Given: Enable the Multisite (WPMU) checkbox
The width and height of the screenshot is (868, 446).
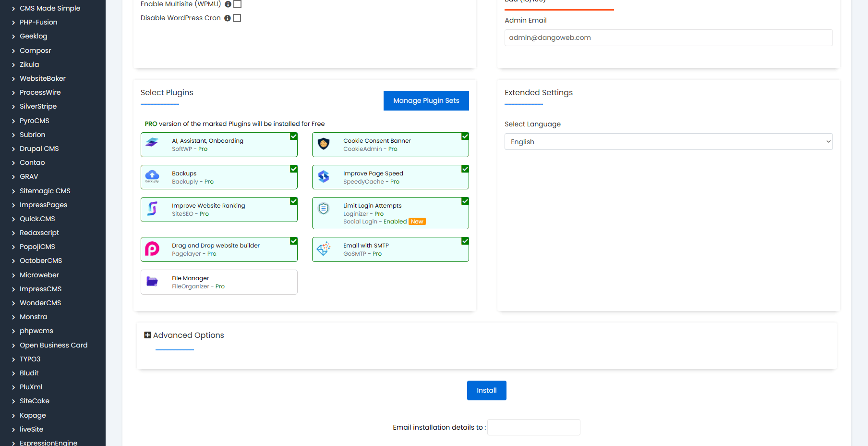Looking at the screenshot, I should [237, 4].
